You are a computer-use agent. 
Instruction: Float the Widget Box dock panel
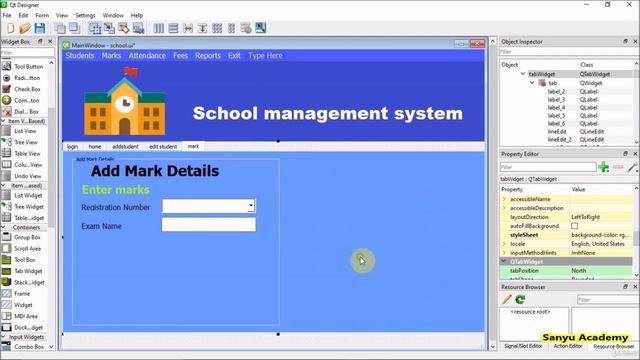click(40, 41)
